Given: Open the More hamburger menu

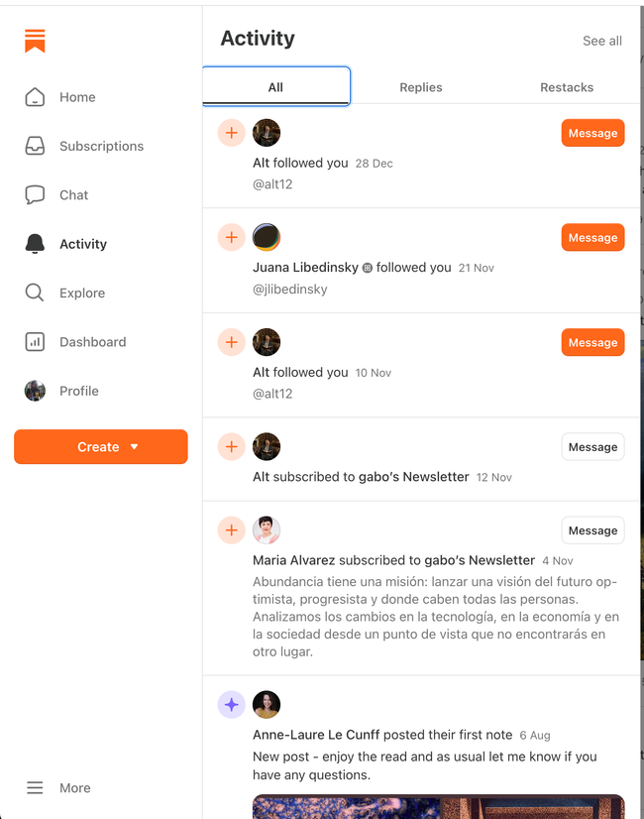Looking at the screenshot, I should point(35,788).
